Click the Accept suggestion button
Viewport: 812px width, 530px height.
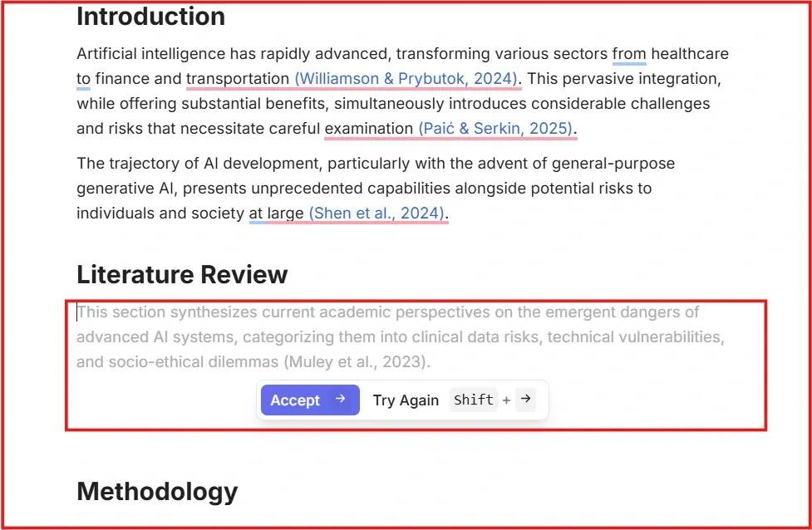point(309,400)
